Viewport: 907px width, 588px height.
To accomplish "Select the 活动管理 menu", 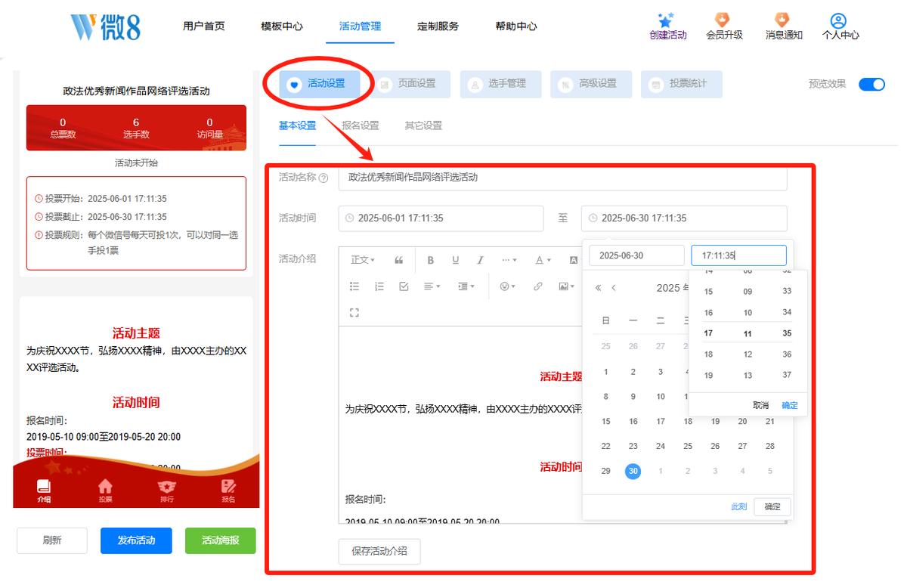I will point(361,26).
